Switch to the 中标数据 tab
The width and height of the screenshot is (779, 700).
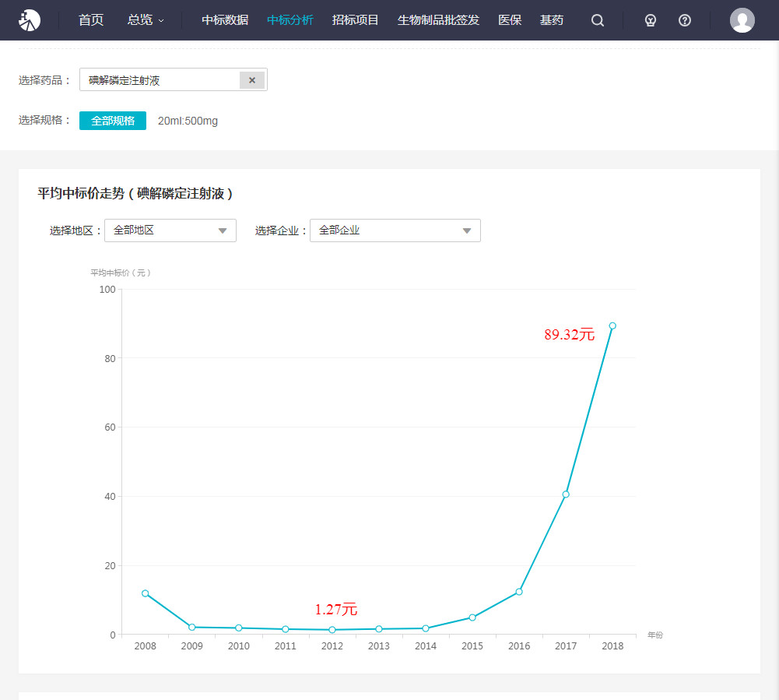point(225,20)
